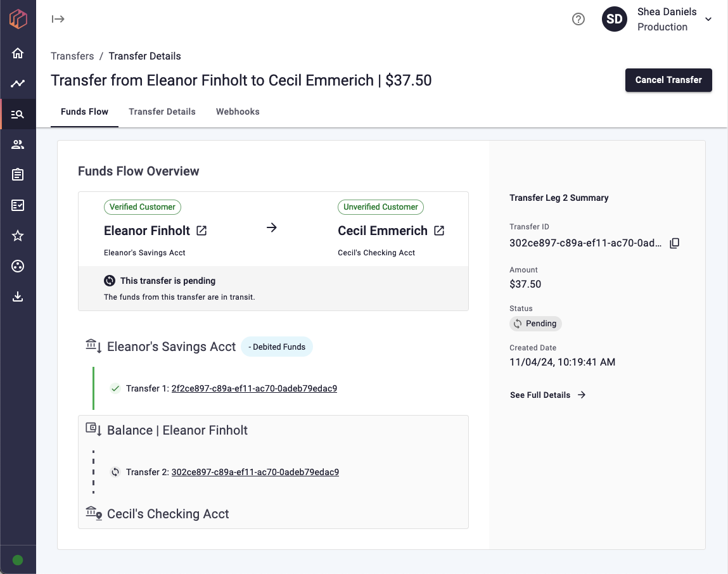Open the checklist sidebar icon
This screenshot has width=728, height=574.
(x=18, y=205)
